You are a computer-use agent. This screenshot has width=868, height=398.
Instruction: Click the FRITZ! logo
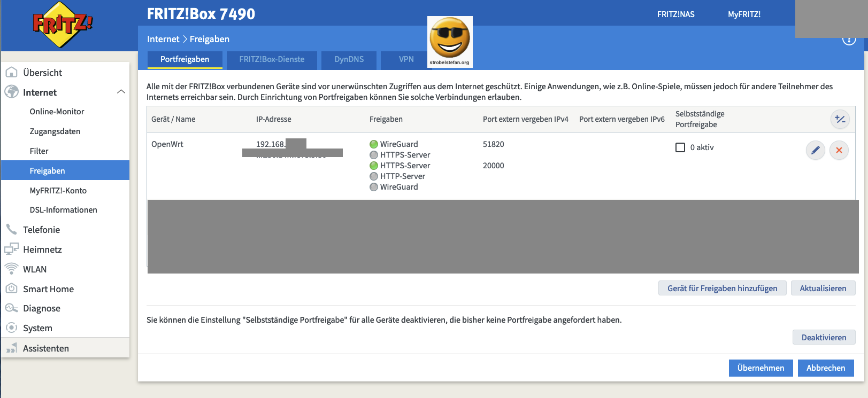pyautogui.click(x=63, y=25)
